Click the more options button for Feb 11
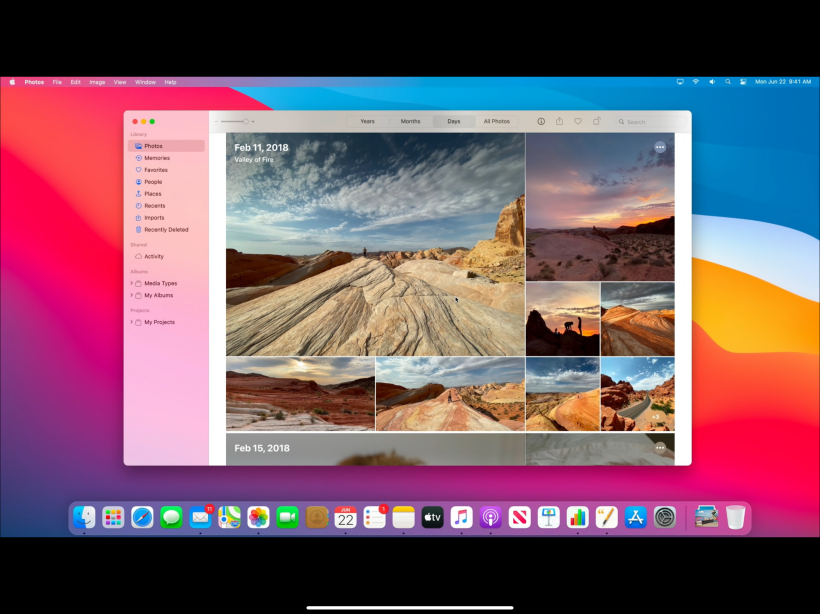The width and height of the screenshot is (820, 614). click(x=660, y=147)
